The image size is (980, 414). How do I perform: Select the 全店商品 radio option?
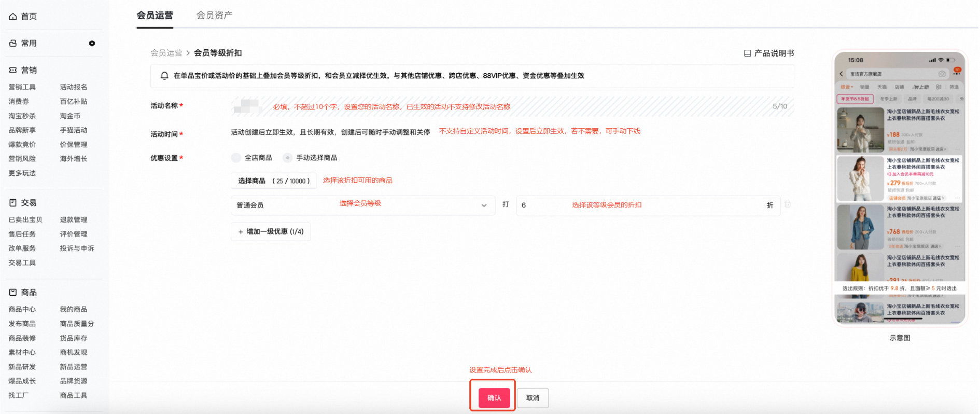pos(236,158)
